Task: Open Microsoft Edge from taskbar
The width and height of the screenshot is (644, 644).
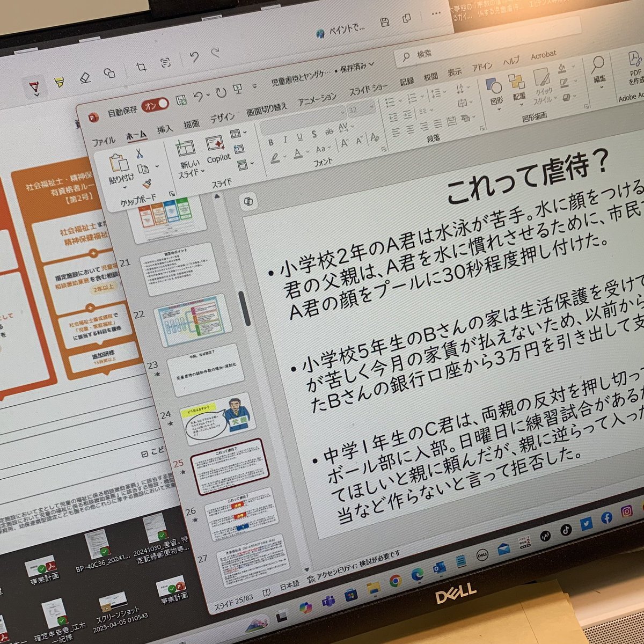Action: [417, 574]
